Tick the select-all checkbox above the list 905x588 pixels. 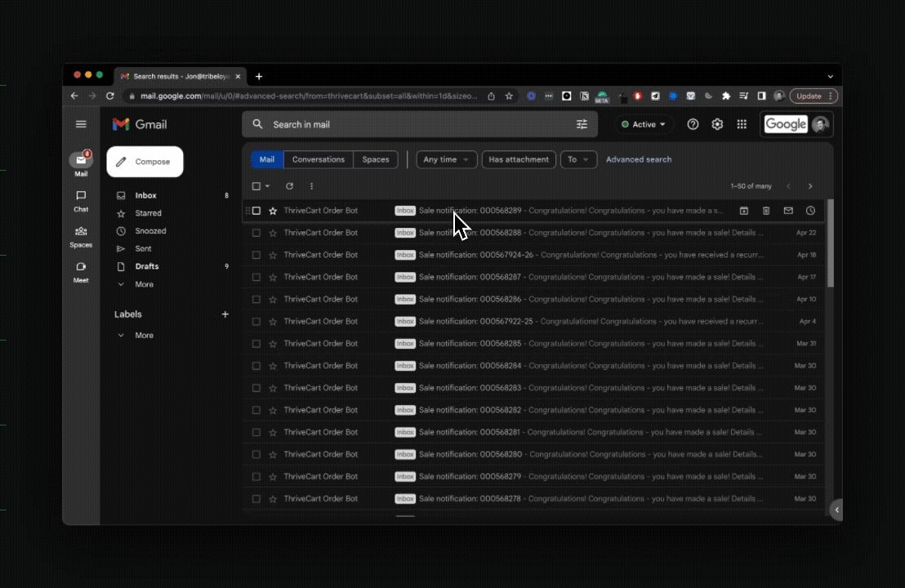pos(256,186)
